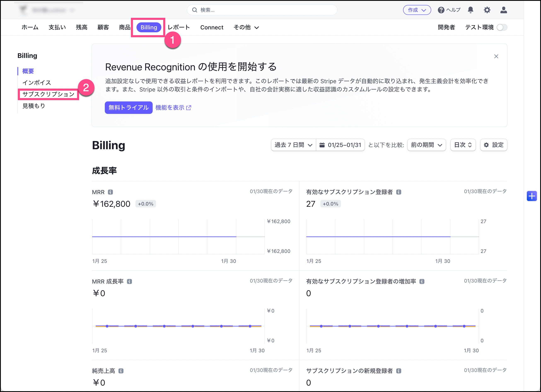541x392 pixels.
Task: Open settings gear icon in header
Action: coord(487,10)
